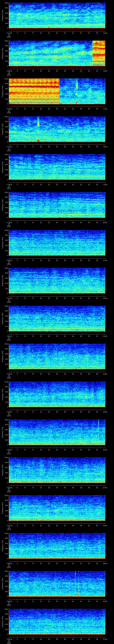The height and width of the screenshot is (644, 114).
Task: Select the red noise burst ending the 7:15:00 spectrogram
Action: 99,53
